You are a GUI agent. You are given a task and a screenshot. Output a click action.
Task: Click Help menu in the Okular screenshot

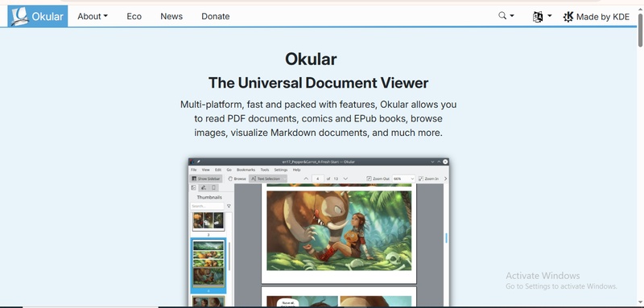pyautogui.click(x=296, y=170)
